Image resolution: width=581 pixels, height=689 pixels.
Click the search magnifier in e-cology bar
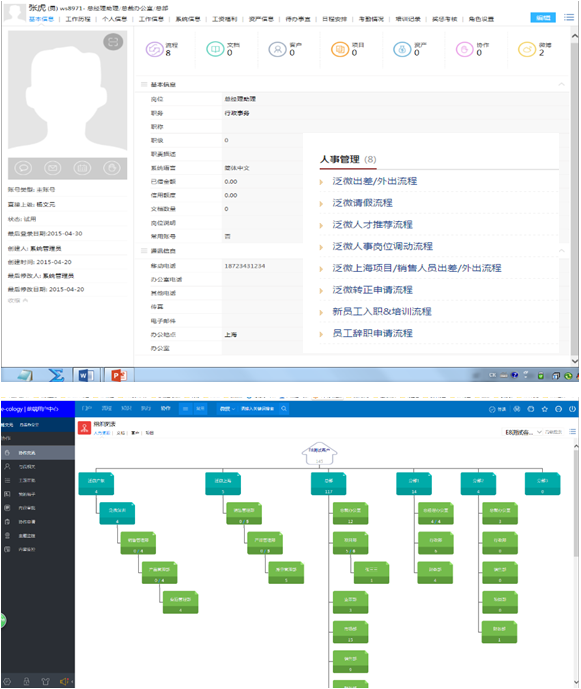pos(284,409)
